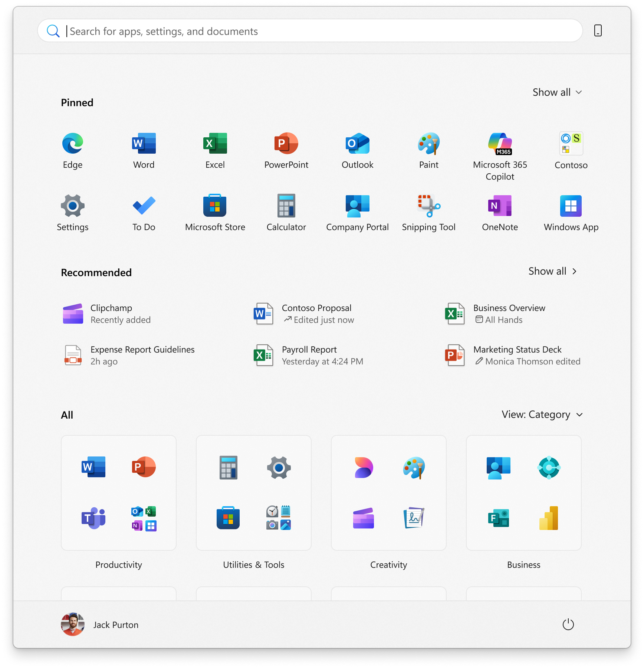
Task: Expand more apps in Utilities & Tools folder
Action: pyautogui.click(x=279, y=518)
